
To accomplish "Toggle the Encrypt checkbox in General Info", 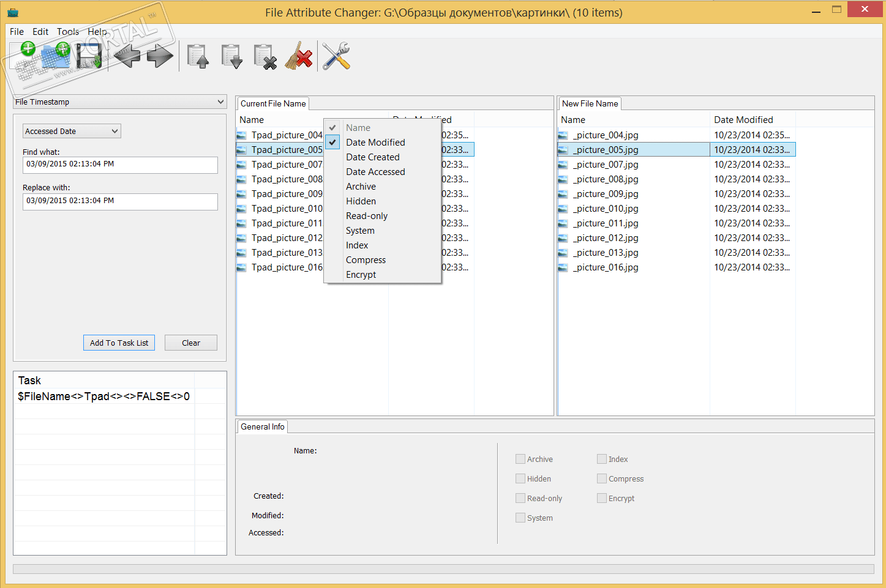I will click(602, 498).
